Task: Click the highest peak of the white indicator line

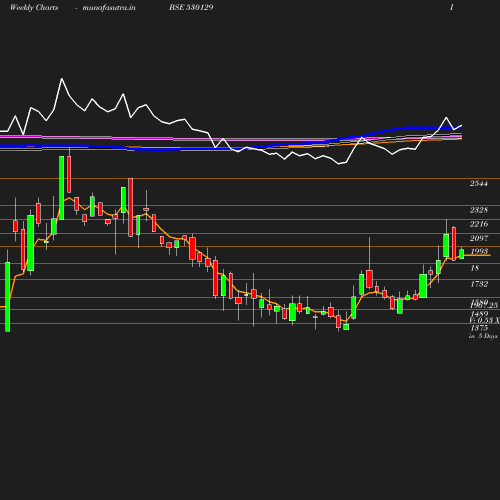Action: pyautogui.click(x=62, y=79)
